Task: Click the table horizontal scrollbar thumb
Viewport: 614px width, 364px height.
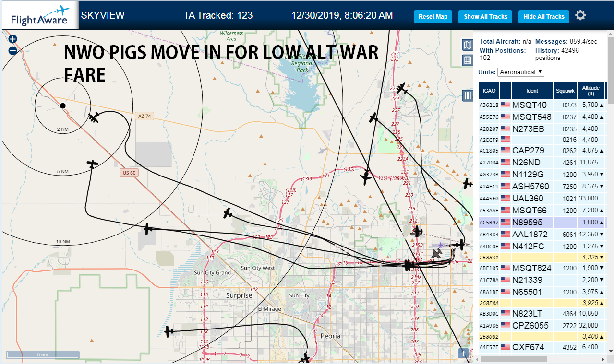Action: [x=514, y=359]
